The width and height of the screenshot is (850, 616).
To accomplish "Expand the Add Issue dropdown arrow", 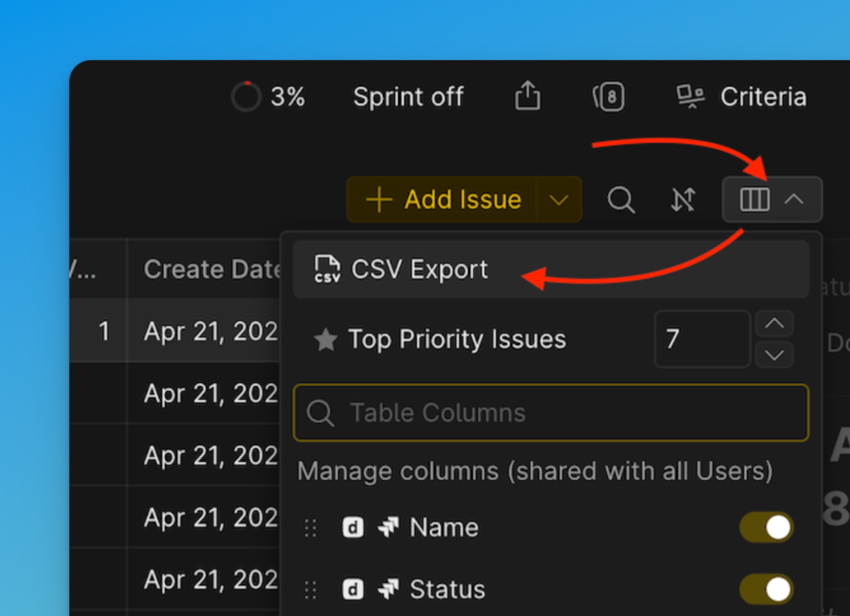I will (559, 200).
